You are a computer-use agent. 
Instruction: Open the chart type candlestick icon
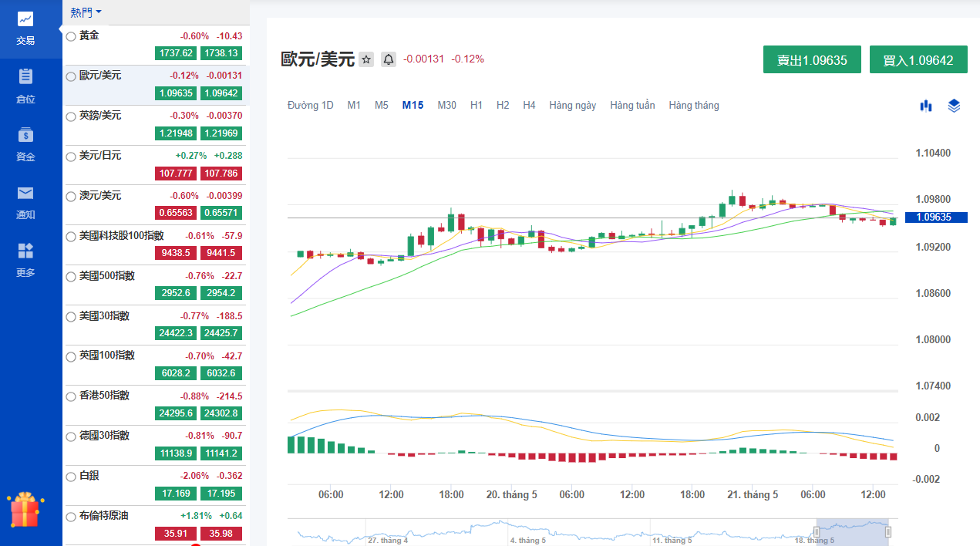tap(926, 106)
